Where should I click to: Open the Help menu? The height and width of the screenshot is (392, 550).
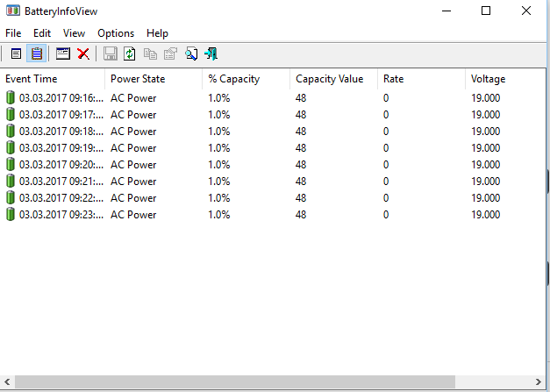click(157, 33)
